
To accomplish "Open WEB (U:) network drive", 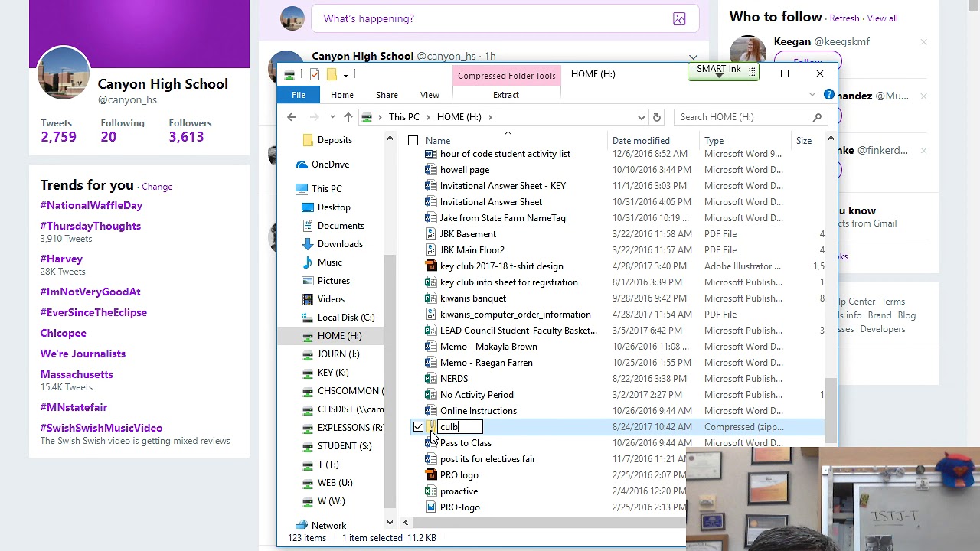I will pyautogui.click(x=335, y=483).
